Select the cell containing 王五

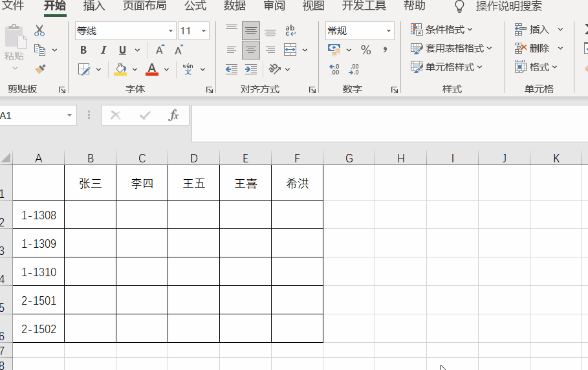(x=193, y=183)
